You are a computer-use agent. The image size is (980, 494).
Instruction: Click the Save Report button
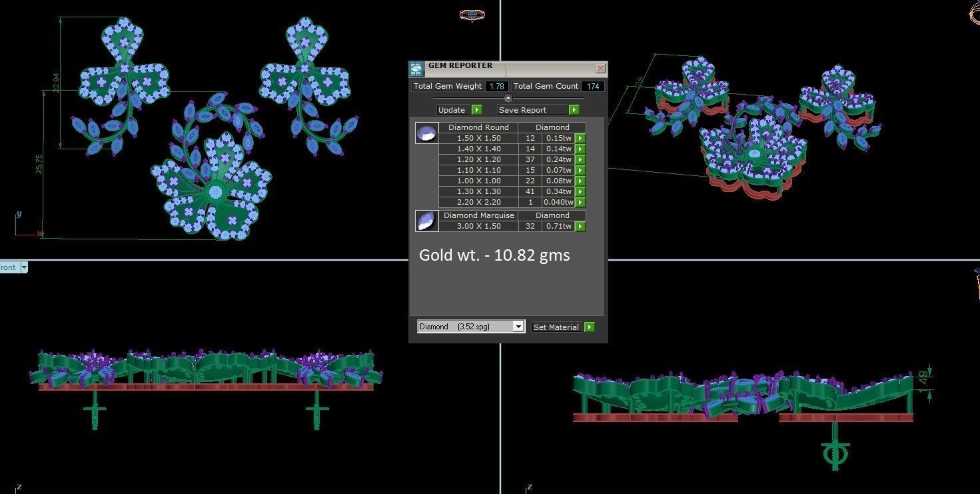click(x=532, y=110)
